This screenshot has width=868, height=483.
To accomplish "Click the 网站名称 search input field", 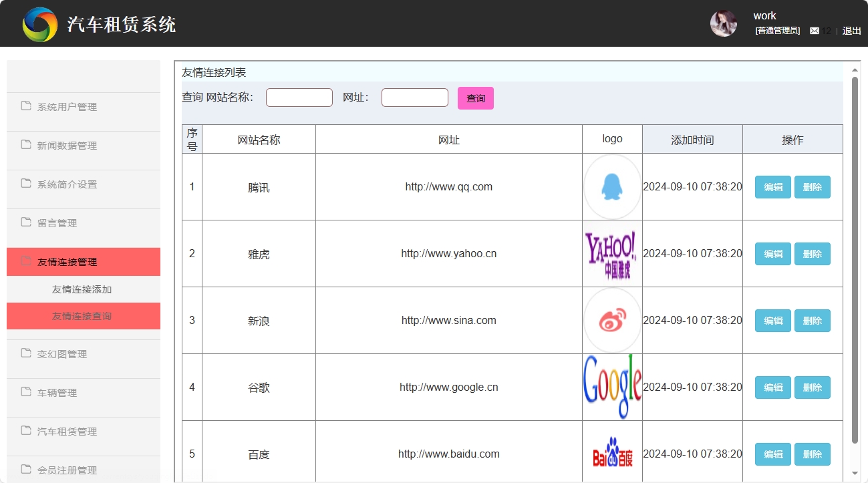I will click(299, 97).
